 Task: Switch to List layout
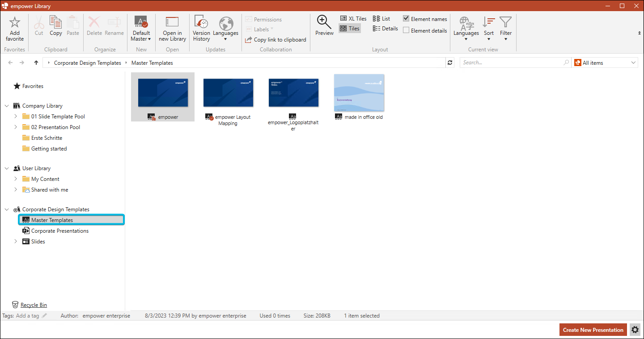coord(381,19)
